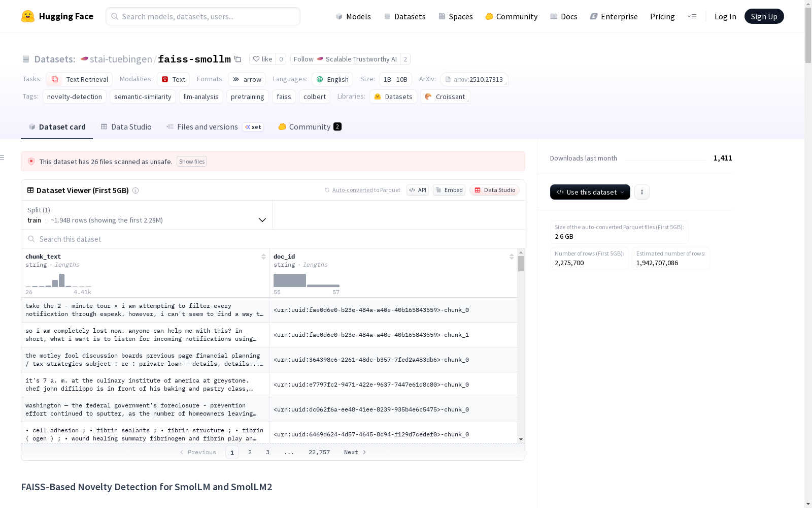Open Spaces in top navigation

click(x=455, y=16)
